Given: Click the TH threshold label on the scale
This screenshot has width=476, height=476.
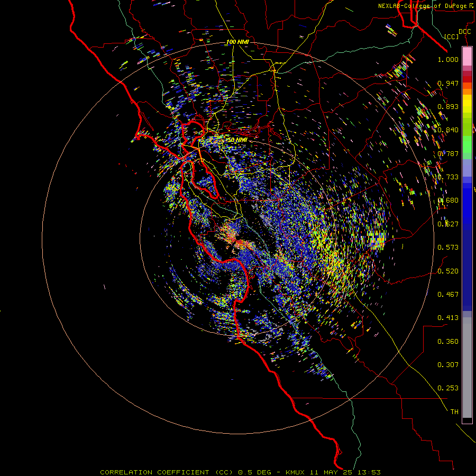Looking at the screenshot, I should (454, 412).
